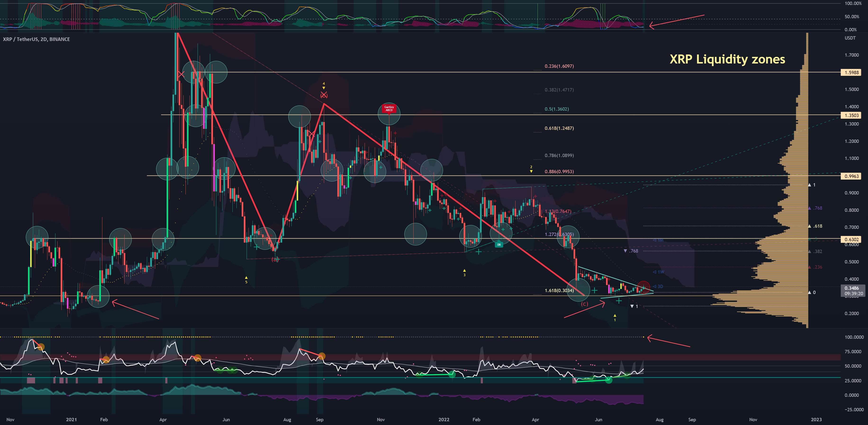868x425 pixels.
Task: Select the 25.0000 tick on RSI pane axis
Action: coord(853,380)
